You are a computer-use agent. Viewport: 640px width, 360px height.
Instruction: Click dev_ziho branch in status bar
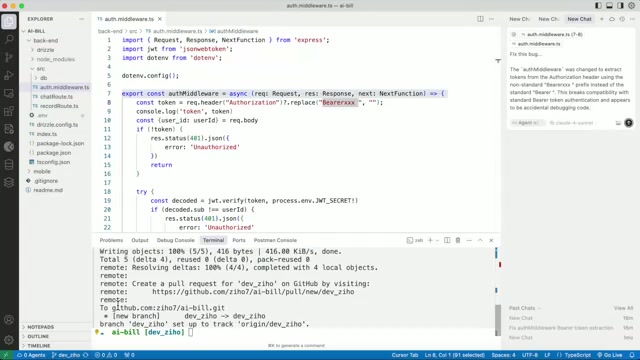click(x=66, y=355)
